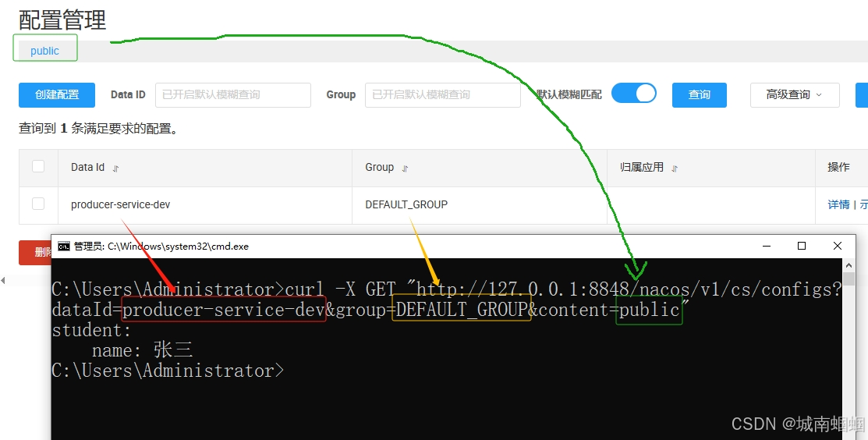This screenshot has height=440, width=868.
Task: Expand the 高级查询 dropdown
Action: [x=795, y=94]
